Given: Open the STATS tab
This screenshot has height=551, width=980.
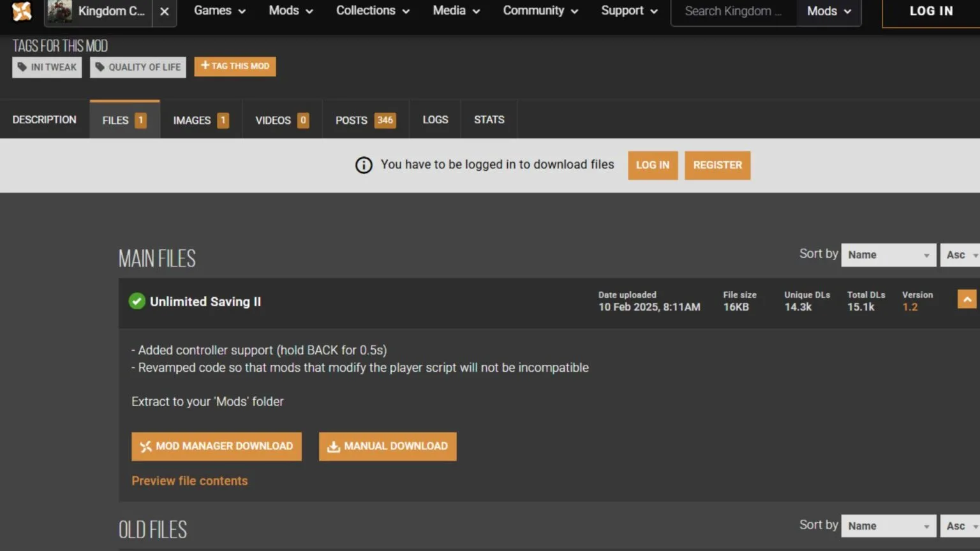Looking at the screenshot, I should (x=489, y=120).
